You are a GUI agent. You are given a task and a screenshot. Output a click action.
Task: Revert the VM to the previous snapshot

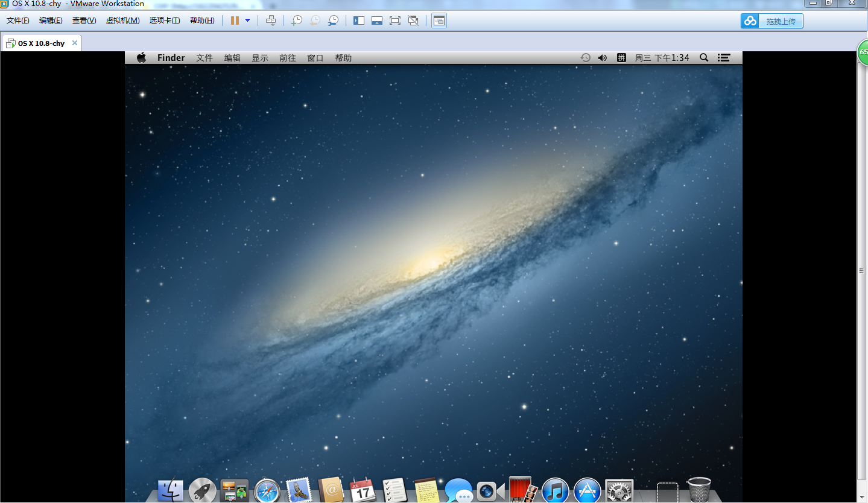[x=315, y=21]
